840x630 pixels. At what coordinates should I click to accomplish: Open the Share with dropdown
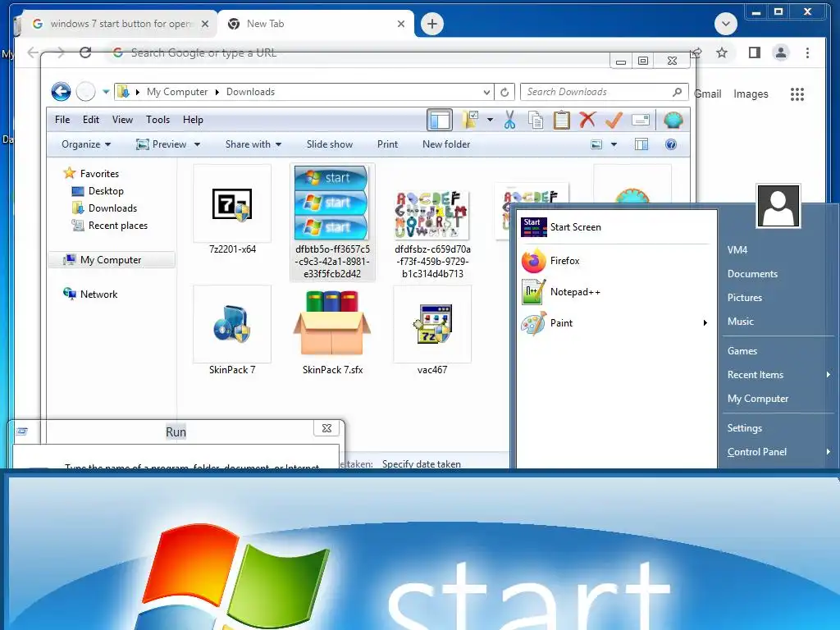(x=253, y=144)
